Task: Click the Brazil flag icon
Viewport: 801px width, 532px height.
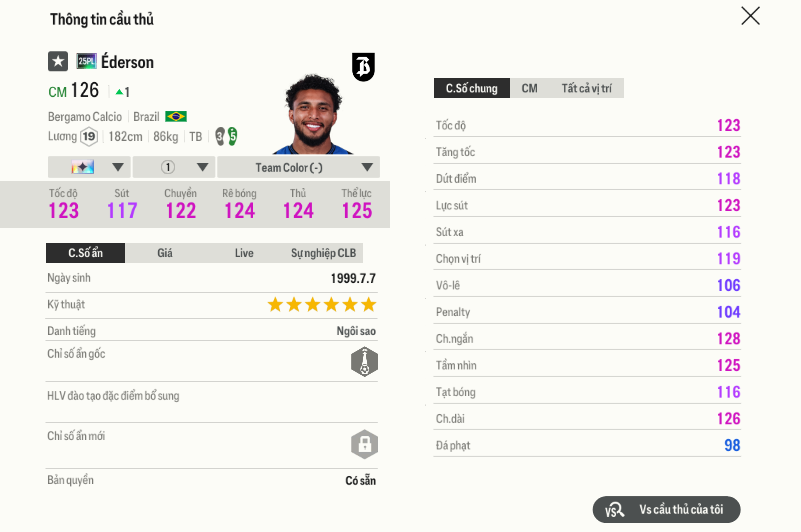Action: point(176,117)
